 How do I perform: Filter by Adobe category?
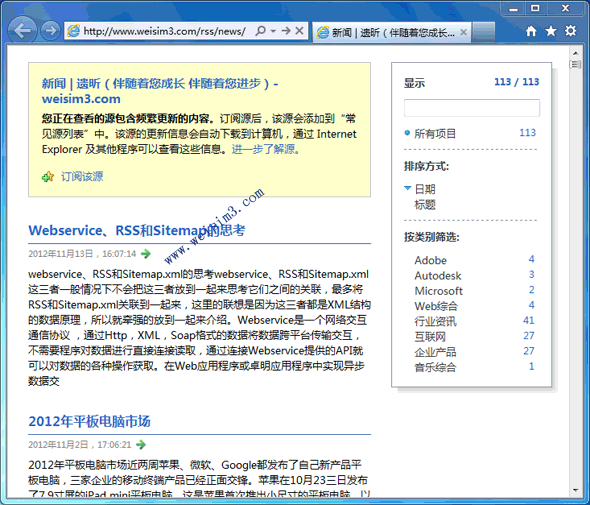(x=430, y=260)
